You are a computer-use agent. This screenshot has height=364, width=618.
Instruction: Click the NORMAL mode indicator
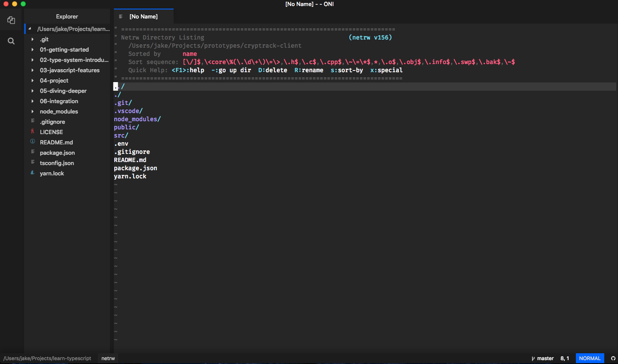point(590,358)
